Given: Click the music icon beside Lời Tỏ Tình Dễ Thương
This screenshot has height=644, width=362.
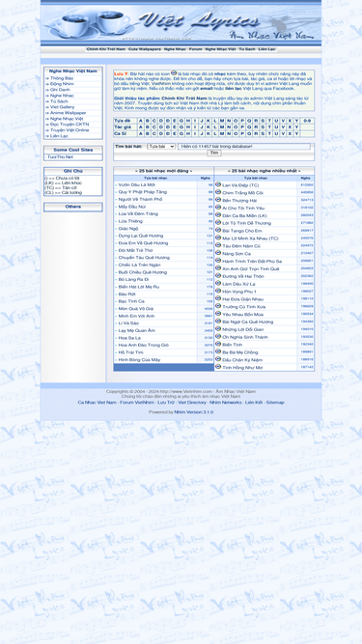Looking at the screenshot, I should point(218,223).
